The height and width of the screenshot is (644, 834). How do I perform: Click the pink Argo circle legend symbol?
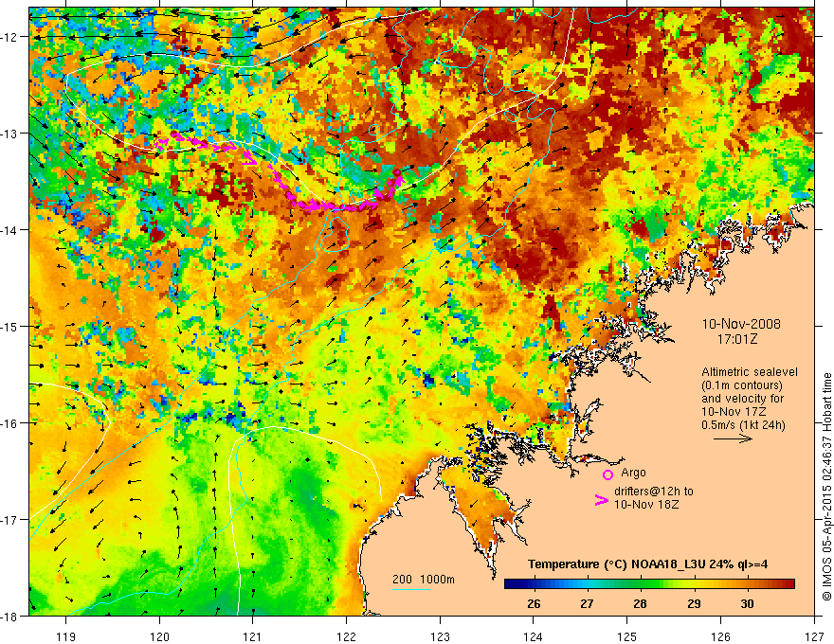(607, 474)
